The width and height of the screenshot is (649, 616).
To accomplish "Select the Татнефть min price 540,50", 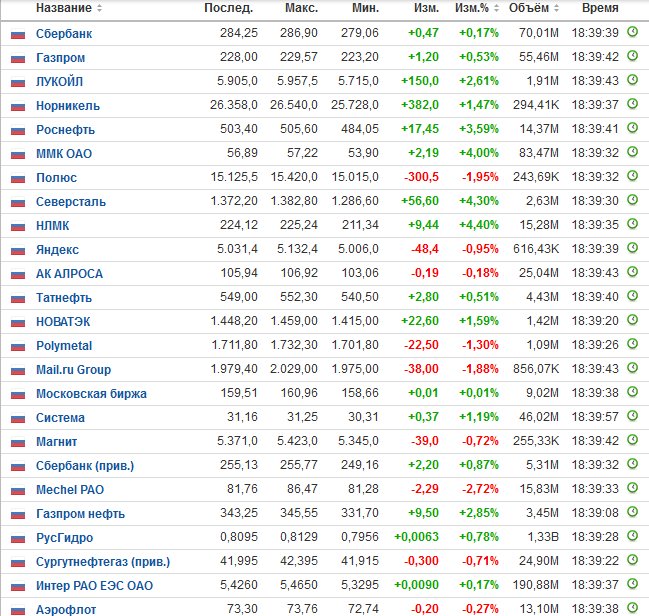I will coord(360,297).
